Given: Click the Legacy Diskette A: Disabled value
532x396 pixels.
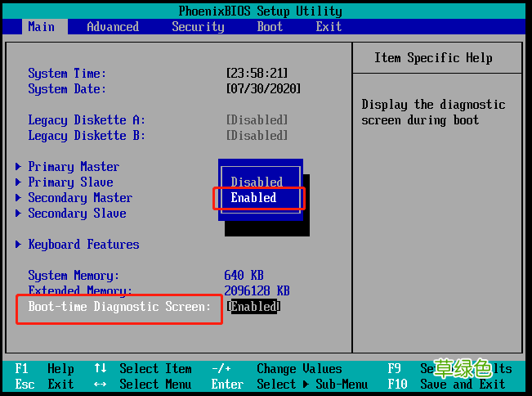Looking at the screenshot, I should click(257, 119).
